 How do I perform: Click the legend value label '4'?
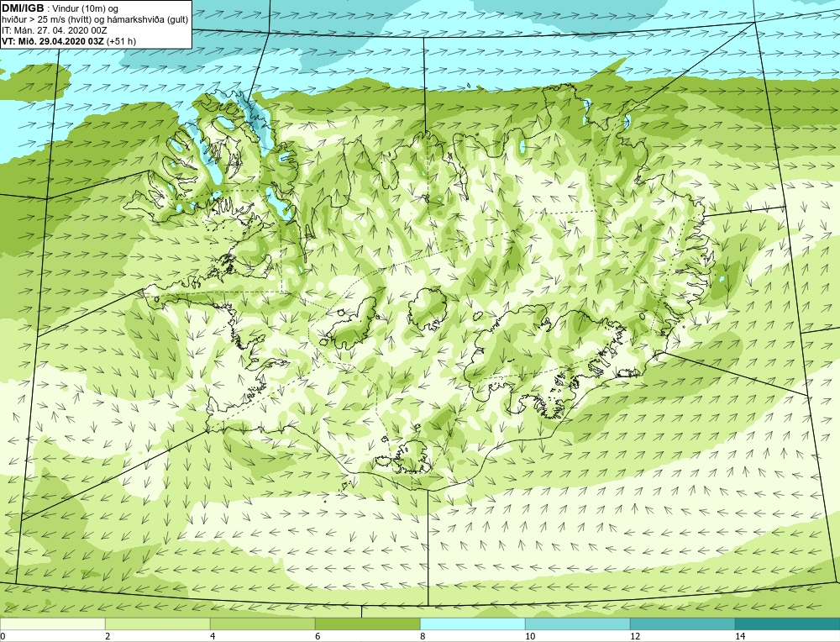[213, 636]
